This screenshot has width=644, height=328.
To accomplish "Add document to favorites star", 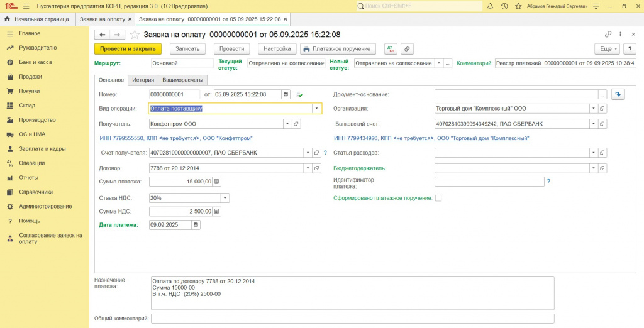I will 135,35.
